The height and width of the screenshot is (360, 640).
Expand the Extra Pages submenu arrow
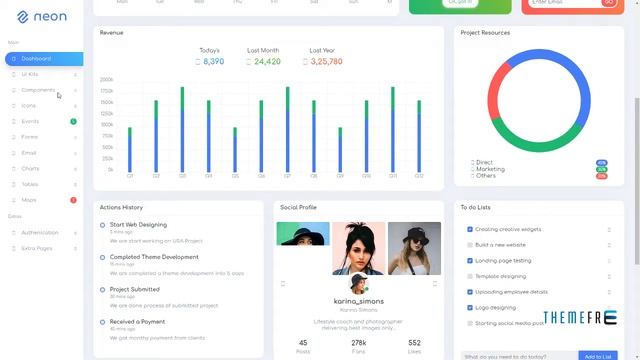[x=75, y=249]
